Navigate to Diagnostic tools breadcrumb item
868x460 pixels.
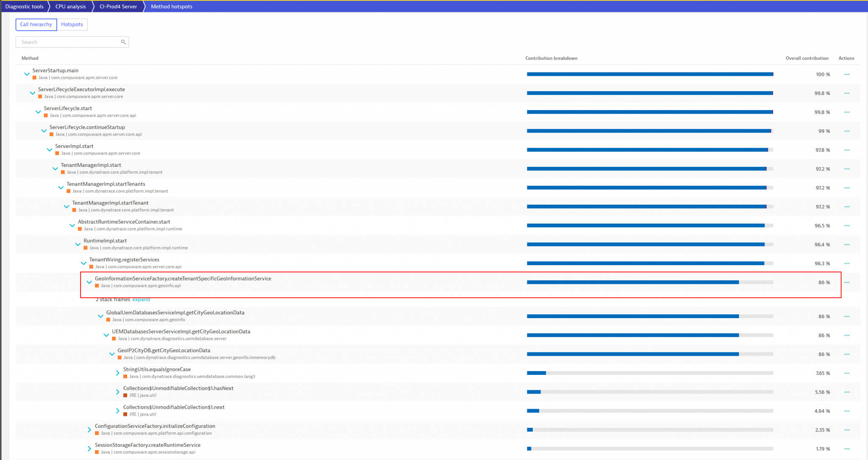click(25, 6)
